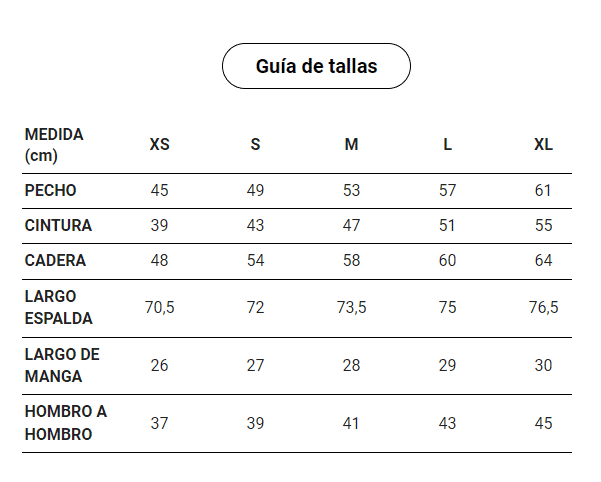The height and width of the screenshot is (482, 601).
Task: Select the S size column header
Action: point(255,145)
